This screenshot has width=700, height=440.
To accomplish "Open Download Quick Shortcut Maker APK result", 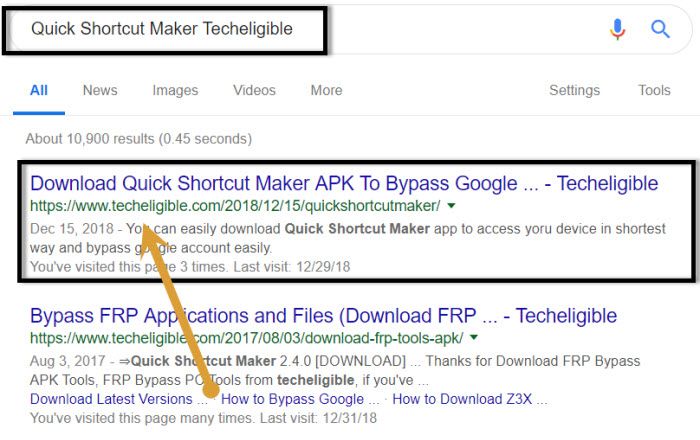I will coord(344,183).
